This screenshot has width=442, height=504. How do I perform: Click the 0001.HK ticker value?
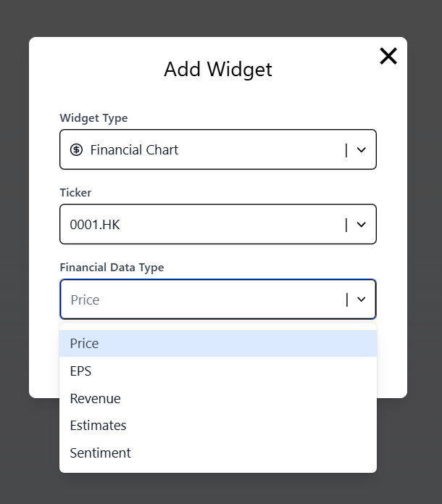[x=95, y=225]
